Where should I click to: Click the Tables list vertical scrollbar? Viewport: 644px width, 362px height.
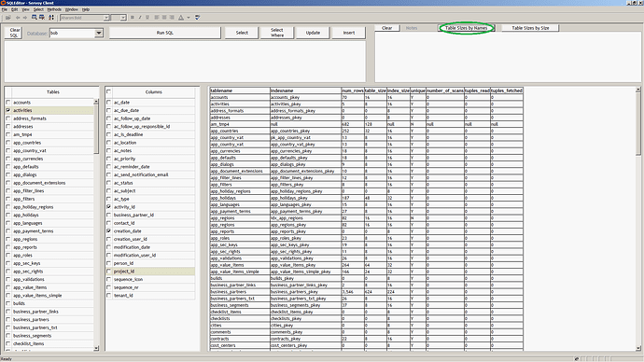[x=96, y=225]
